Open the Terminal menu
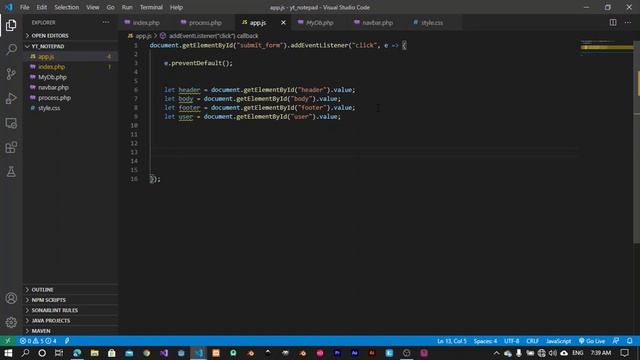640x360 pixels. (151, 7)
